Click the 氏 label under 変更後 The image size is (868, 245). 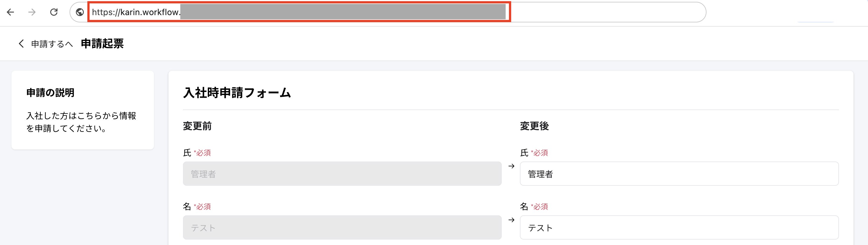click(524, 153)
